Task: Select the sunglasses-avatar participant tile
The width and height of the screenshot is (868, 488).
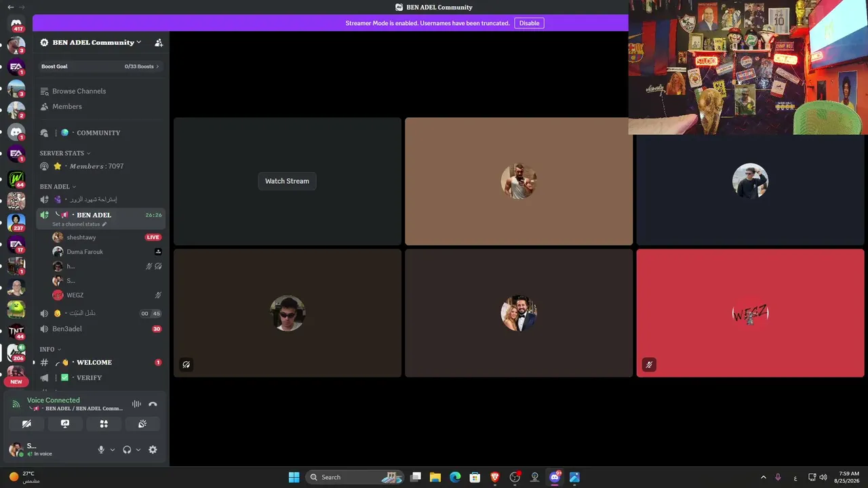Action: pos(288,313)
